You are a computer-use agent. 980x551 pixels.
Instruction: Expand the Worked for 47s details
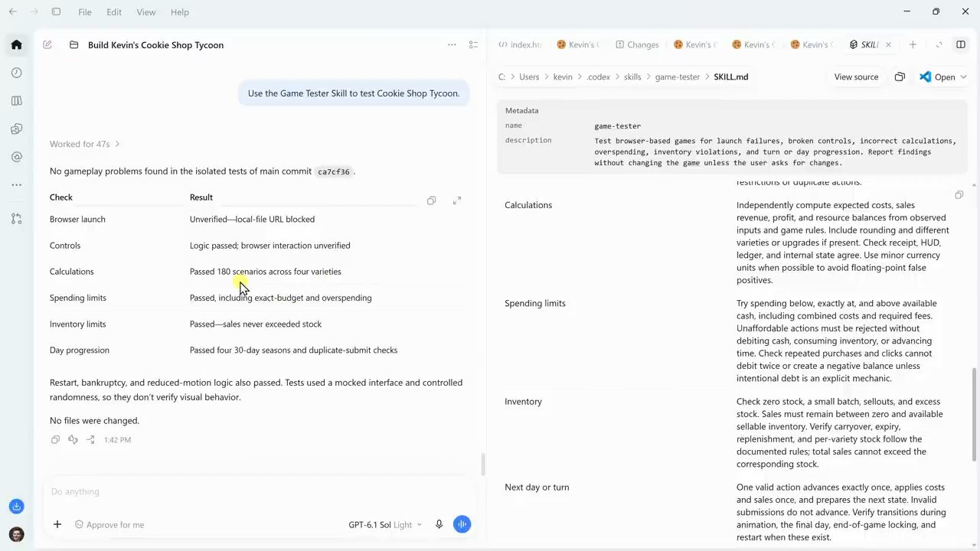[84, 144]
